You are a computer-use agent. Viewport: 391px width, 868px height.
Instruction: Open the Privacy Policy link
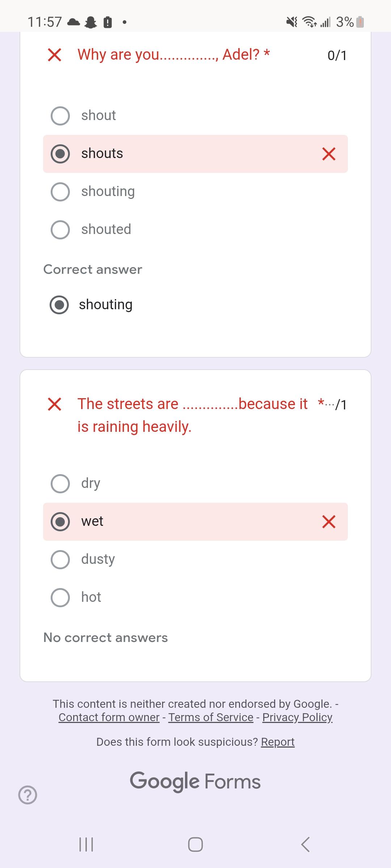297,717
